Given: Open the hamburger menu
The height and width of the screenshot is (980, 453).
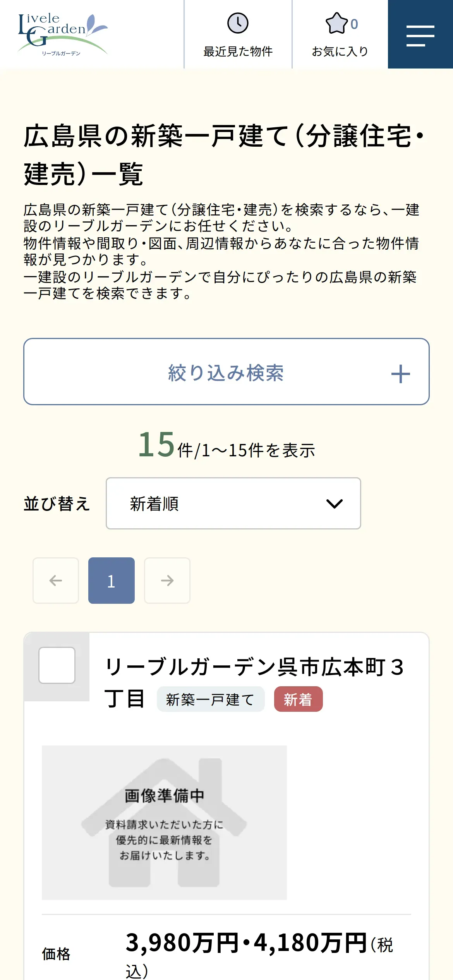Looking at the screenshot, I should pos(420,36).
